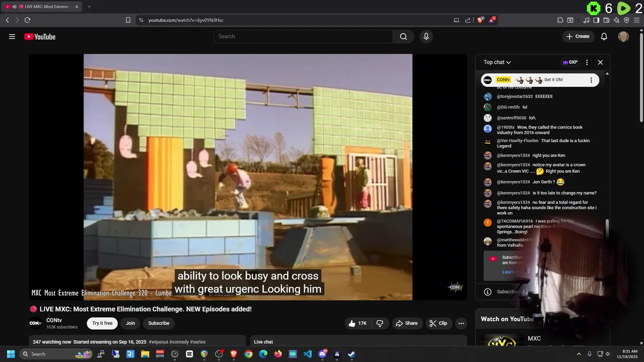Go to the YouTube home logo
This screenshot has height=362, width=644.
(40, 36)
